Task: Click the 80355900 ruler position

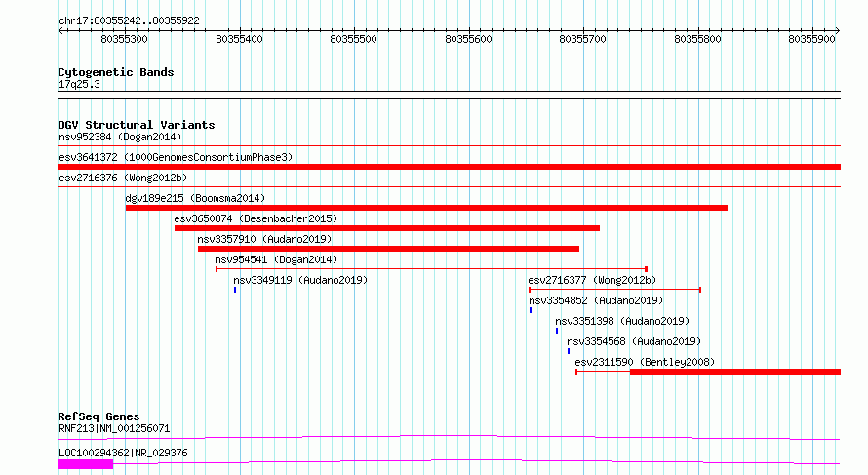Action: point(811,39)
